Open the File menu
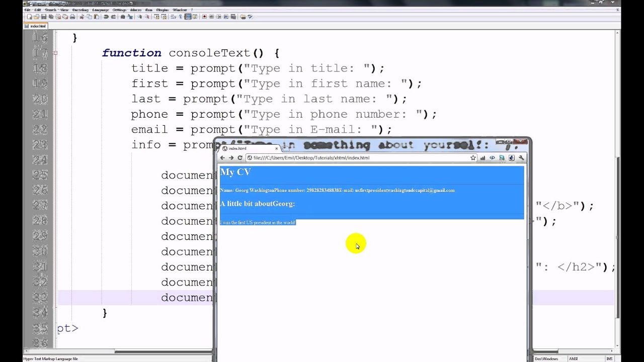This screenshot has width=644, height=362. pyautogui.click(x=27, y=10)
